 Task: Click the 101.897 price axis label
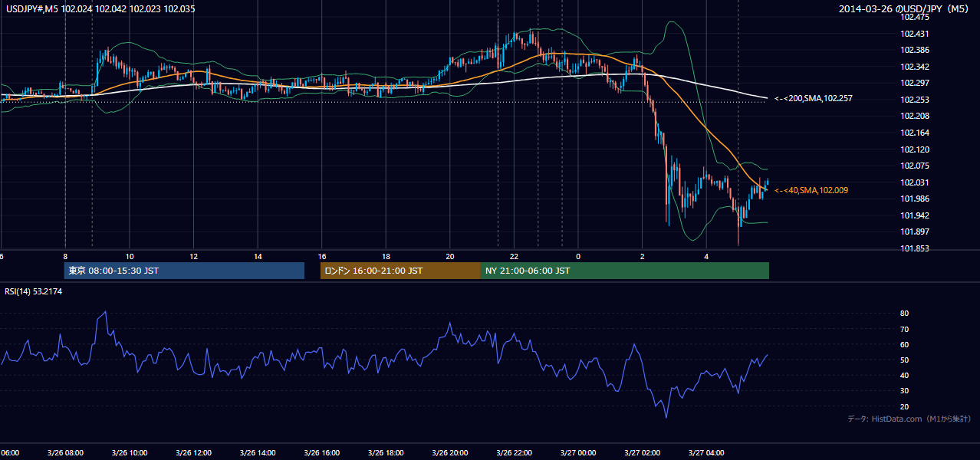coord(915,232)
